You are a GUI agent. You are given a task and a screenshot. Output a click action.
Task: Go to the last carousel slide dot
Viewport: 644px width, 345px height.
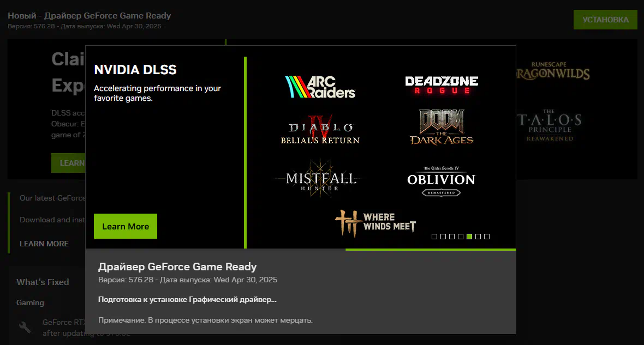(x=487, y=237)
